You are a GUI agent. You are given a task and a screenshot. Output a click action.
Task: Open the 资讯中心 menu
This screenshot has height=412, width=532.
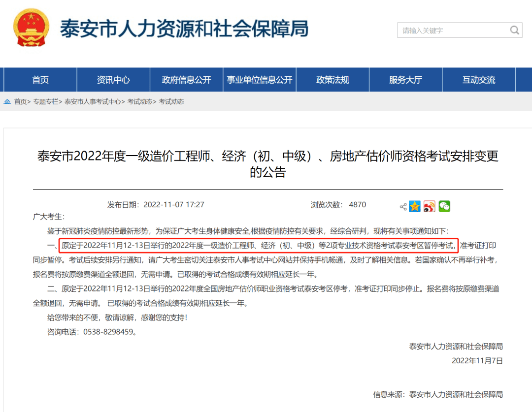pos(113,79)
